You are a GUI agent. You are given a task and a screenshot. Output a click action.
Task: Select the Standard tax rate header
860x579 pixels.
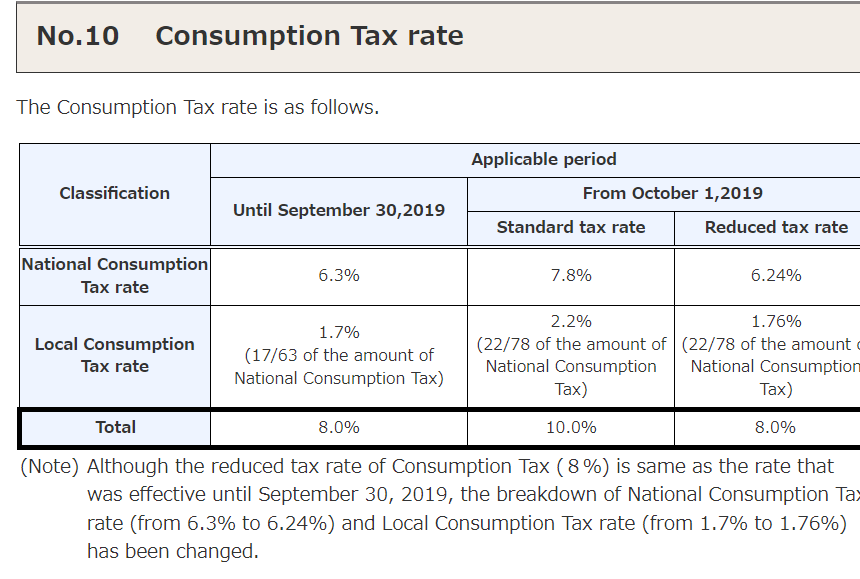pos(571,227)
